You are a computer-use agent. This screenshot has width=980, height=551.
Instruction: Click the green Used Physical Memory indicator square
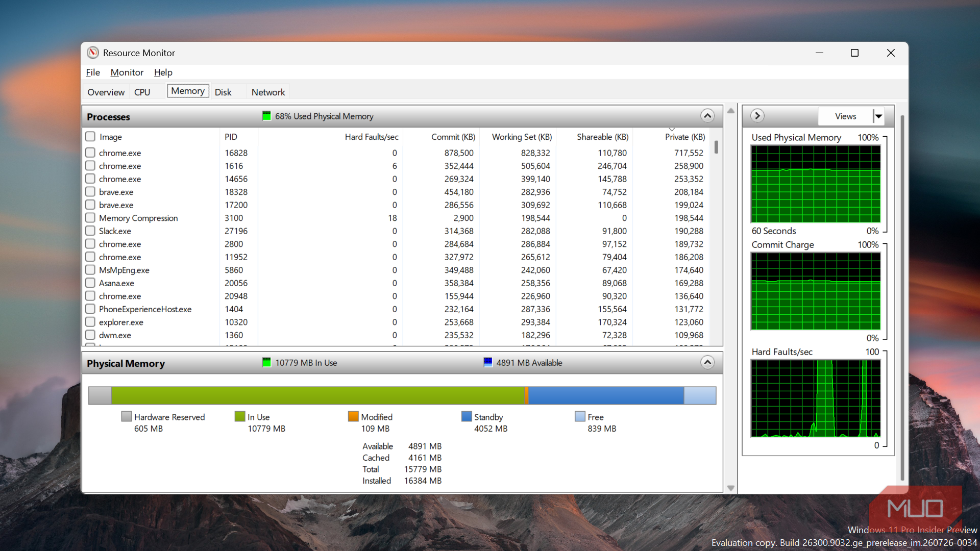(x=266, y=116)
